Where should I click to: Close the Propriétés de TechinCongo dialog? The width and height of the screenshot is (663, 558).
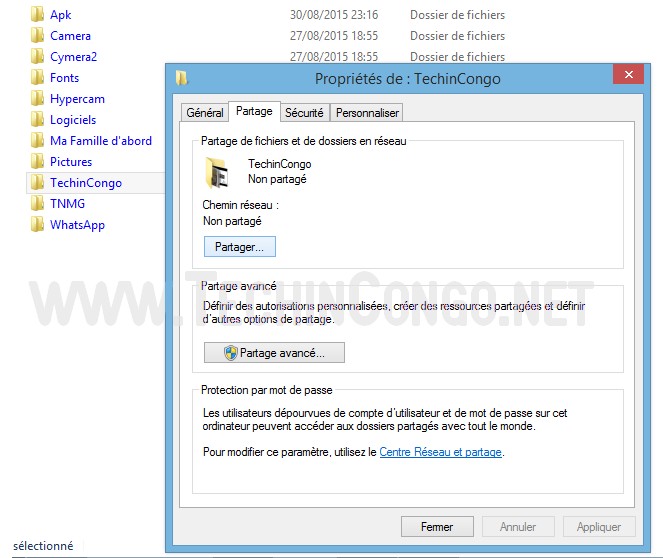(x=629, y=74)
